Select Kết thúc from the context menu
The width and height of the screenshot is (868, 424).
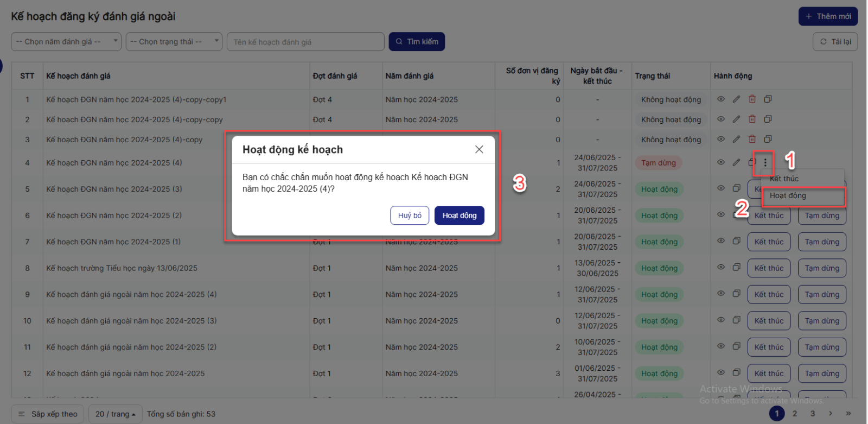[x=784, y=179]
